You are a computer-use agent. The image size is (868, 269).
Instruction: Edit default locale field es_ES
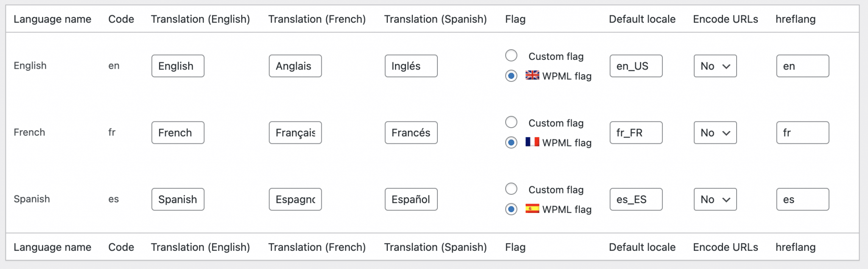[x=636, y=199]
